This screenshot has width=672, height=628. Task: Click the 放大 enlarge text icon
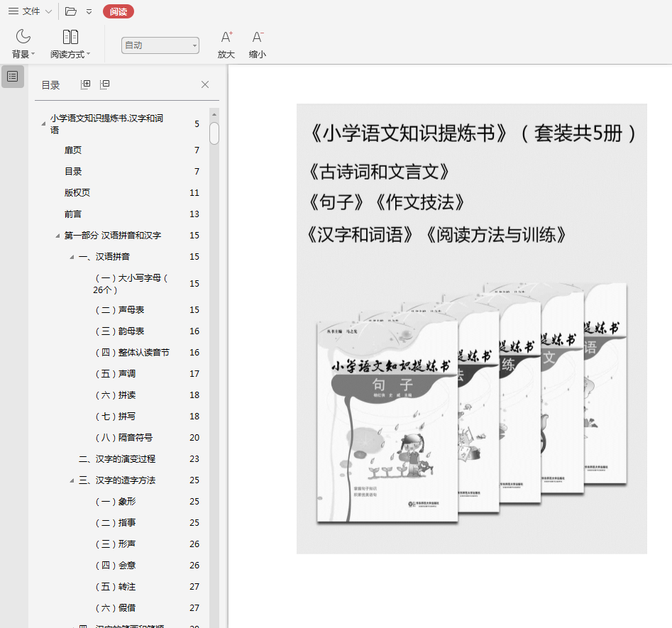226,38
